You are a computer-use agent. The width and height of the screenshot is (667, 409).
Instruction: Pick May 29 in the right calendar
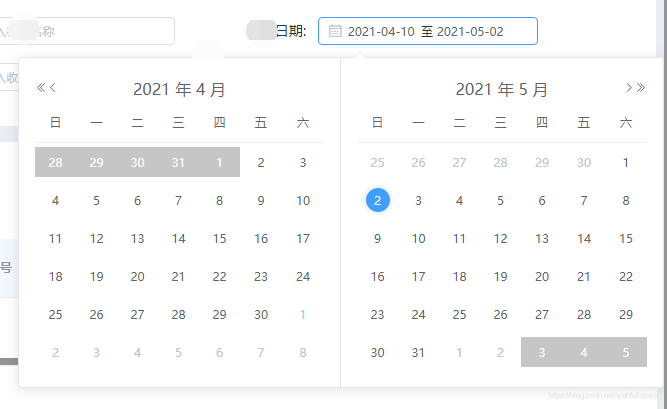pyautogui.click(x=626, y=315)
